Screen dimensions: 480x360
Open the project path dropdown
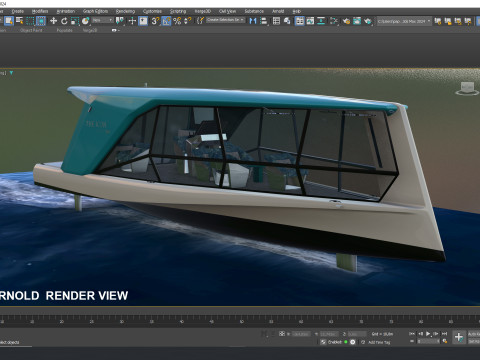coord(404,21)
